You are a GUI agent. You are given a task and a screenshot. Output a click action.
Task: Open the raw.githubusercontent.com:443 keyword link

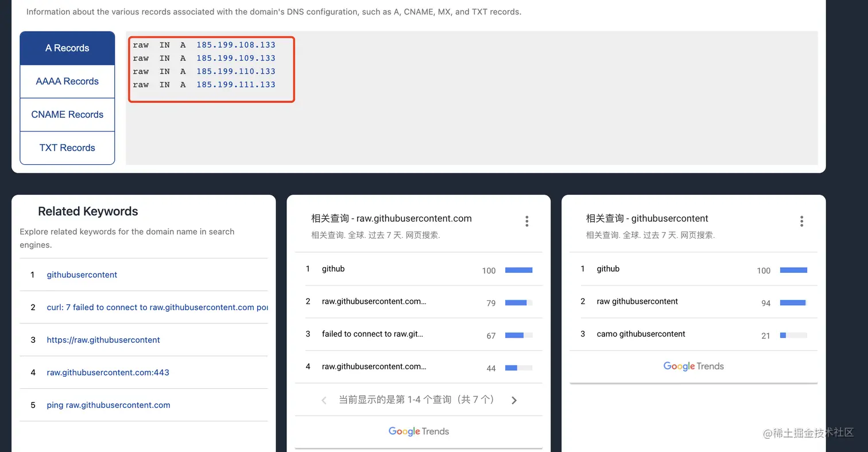click(108, 372)
